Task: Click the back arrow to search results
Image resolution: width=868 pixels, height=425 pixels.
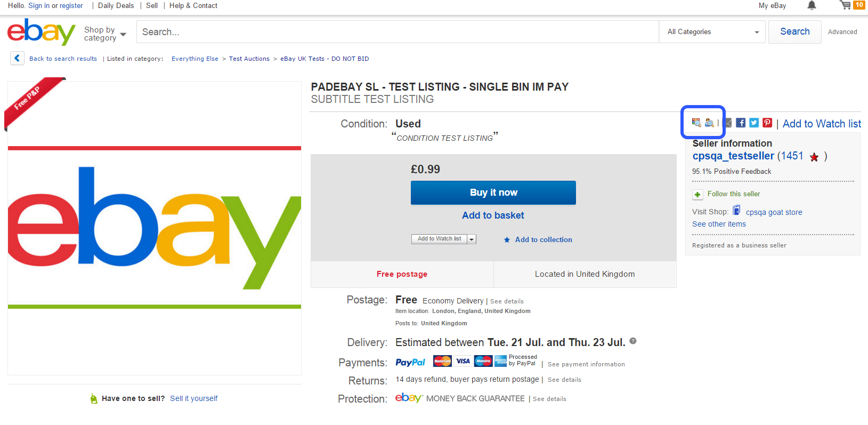Action: coord(17,58)
